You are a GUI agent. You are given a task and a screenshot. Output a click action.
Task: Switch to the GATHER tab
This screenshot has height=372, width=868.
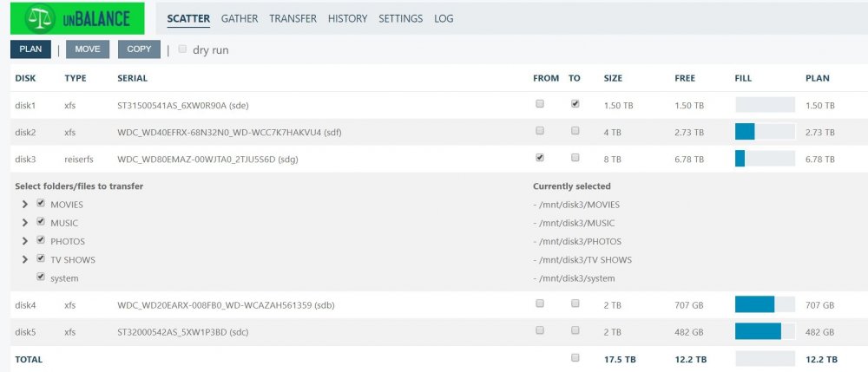pos(240,19)
